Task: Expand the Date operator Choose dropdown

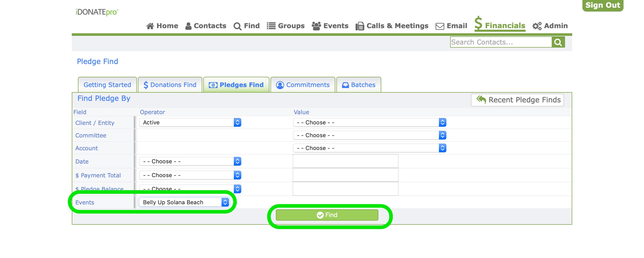Action: [x=190, y=161]
